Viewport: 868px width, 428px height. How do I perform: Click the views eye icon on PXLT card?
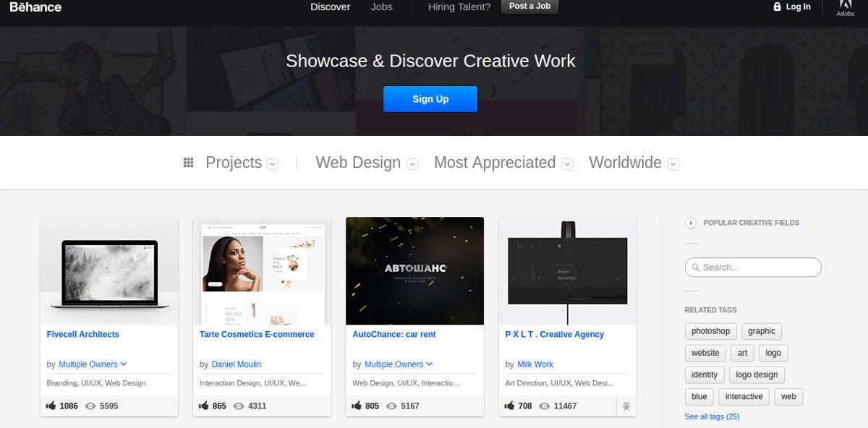[x=544, y=406]
